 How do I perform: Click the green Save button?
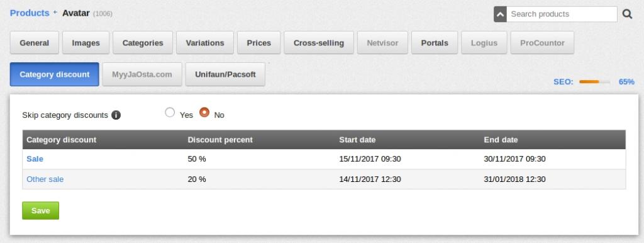(x=41, y=210)
